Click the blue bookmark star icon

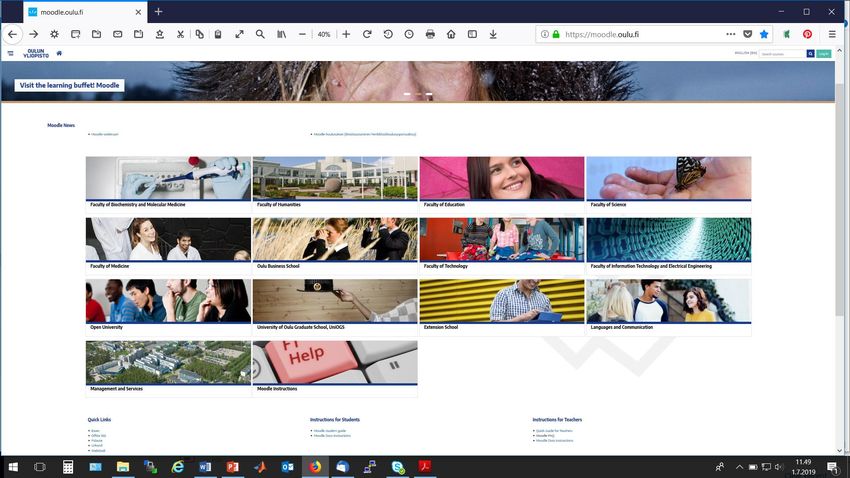tap(764, 34)
